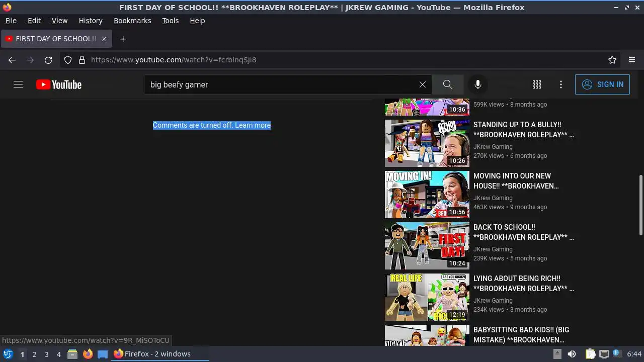Click BABYSITTING BAD KIDS video title
644x362 pixels.
(x=521, y=335)
